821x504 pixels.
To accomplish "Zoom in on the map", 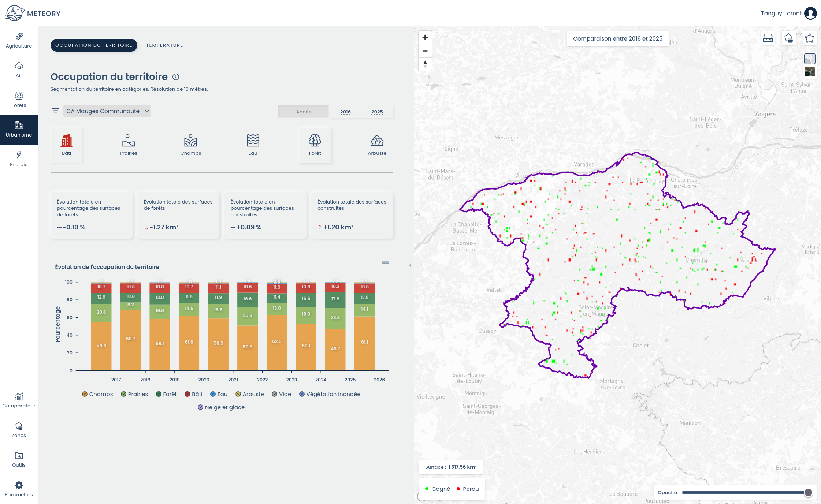I will point(425,37).
